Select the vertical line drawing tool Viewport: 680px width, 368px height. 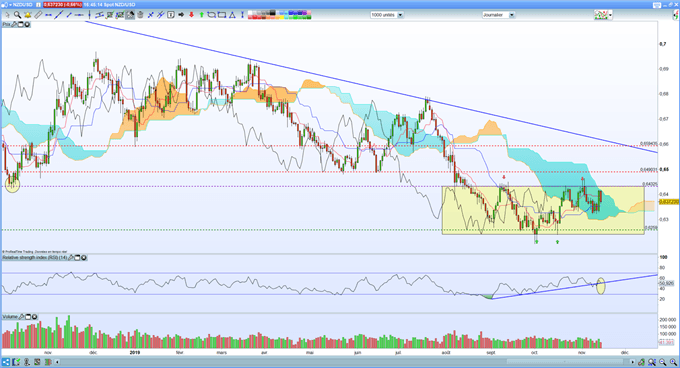[89, 15]
